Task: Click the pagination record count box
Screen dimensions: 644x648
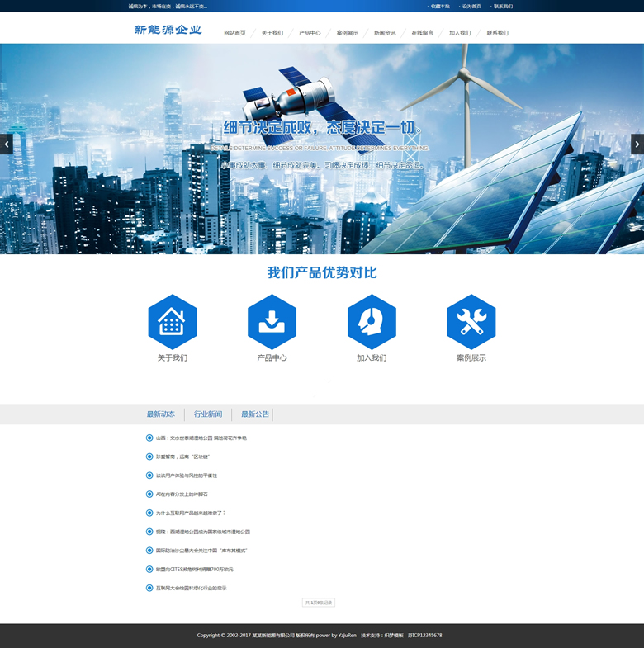Action: click(x=319, y=603)
